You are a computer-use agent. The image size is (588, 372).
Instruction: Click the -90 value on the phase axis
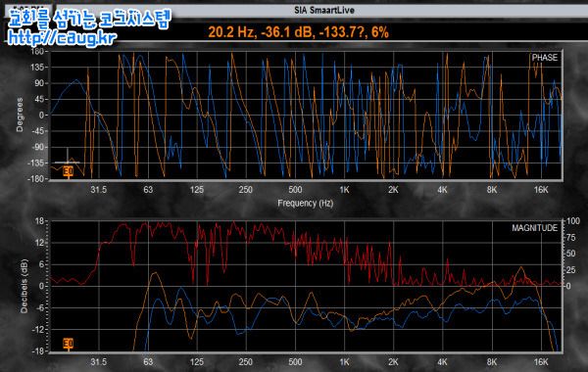click(39, 147)
